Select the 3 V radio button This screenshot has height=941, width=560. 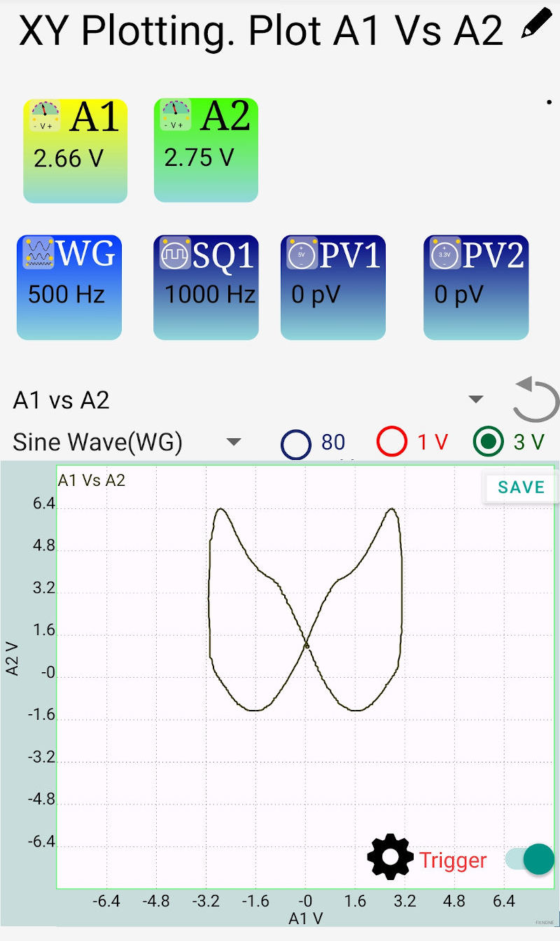point(488,442)
